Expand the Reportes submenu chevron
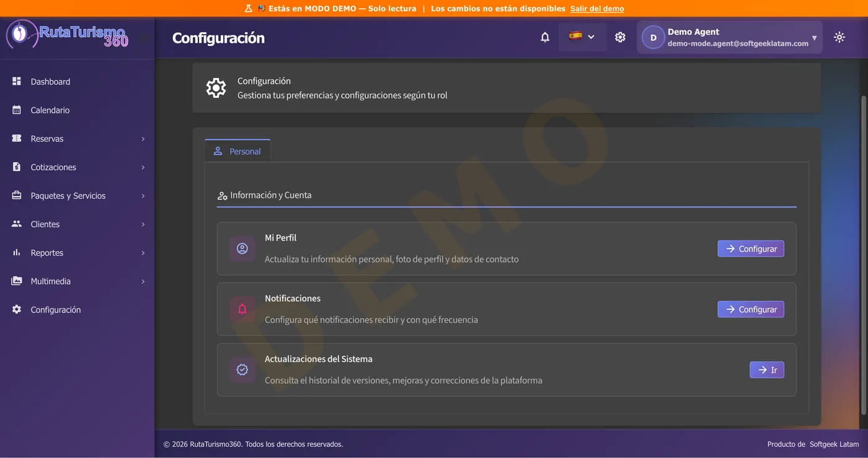 [x=143, y=253]
